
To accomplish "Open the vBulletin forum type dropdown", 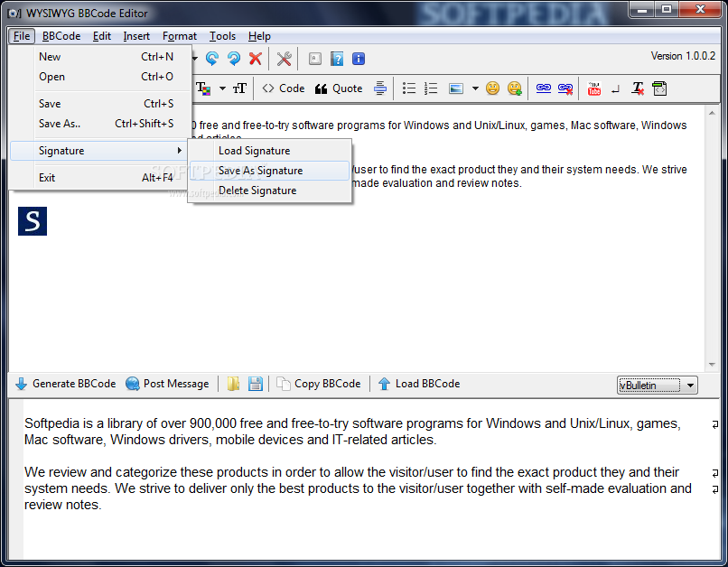I will [x=657, y=386].
